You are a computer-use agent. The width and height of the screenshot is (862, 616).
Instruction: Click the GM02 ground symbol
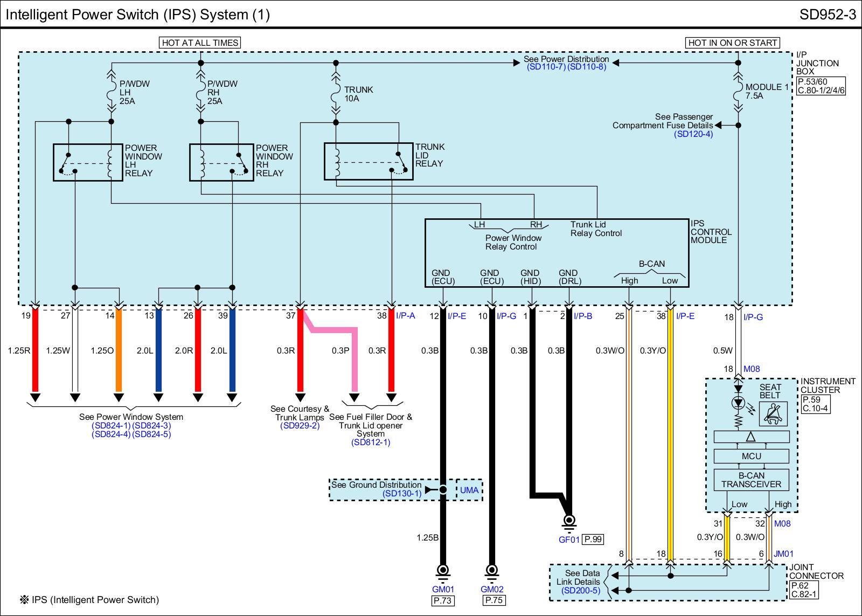(491, 571)
